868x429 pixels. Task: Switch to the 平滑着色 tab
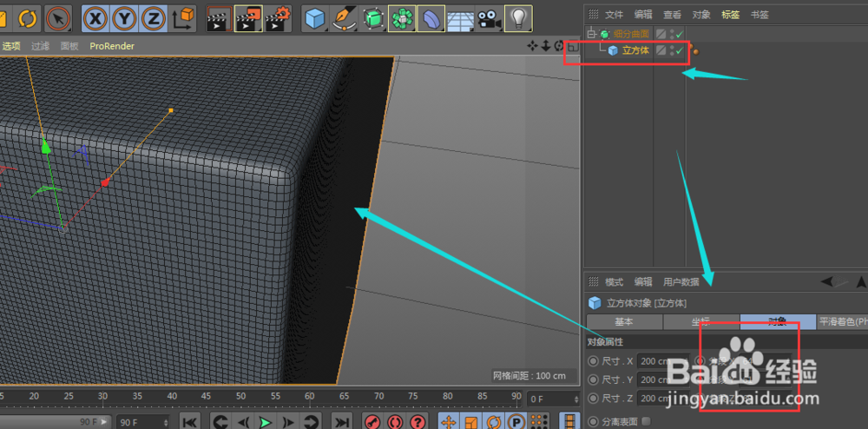pyautogui.click(x=842, y=321)
